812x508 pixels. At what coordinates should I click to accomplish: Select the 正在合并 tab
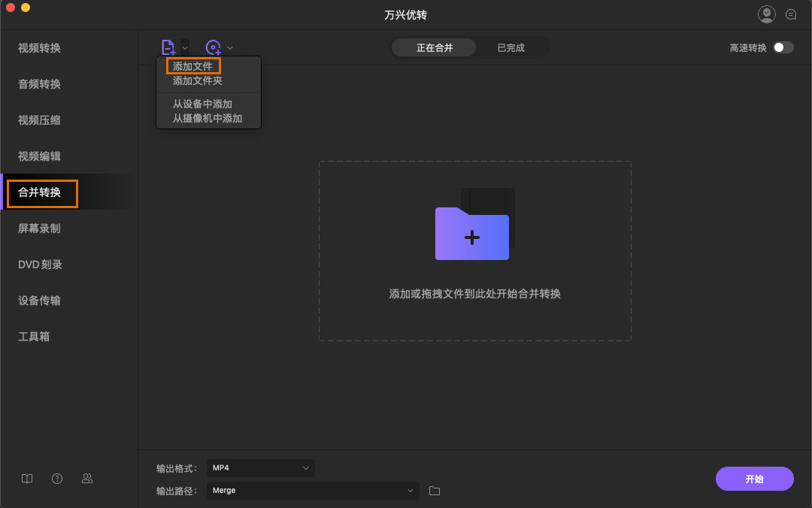tap(434, 47)
